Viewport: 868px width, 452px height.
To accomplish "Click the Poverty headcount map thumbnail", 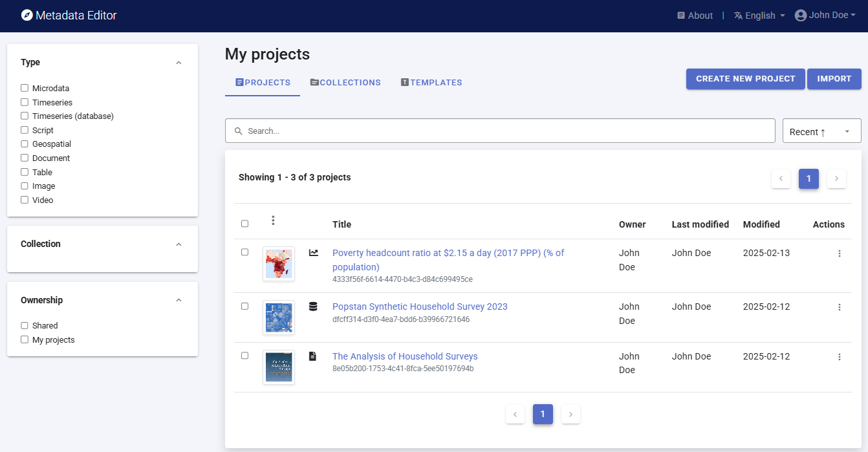I will click(x=279, y=264).
